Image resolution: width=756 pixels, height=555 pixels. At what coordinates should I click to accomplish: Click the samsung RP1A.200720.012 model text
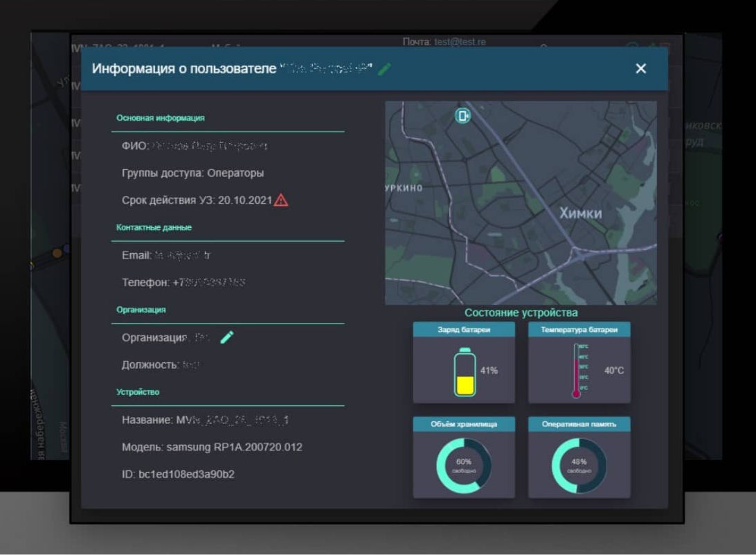[x=234, y=447]
